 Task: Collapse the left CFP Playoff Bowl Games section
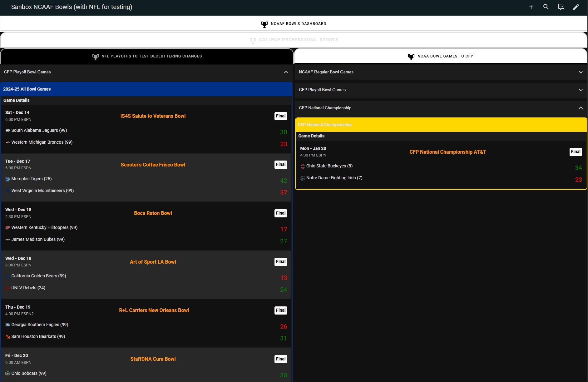pyautogui.click(x=286, y=72)
